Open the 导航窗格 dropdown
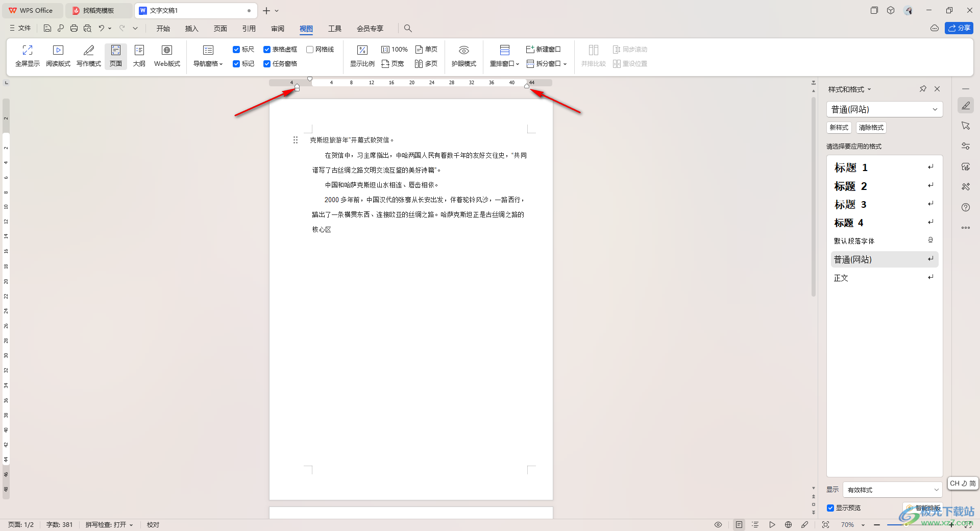The width and height of the screenshot is (980, 531). click(208, 56)
